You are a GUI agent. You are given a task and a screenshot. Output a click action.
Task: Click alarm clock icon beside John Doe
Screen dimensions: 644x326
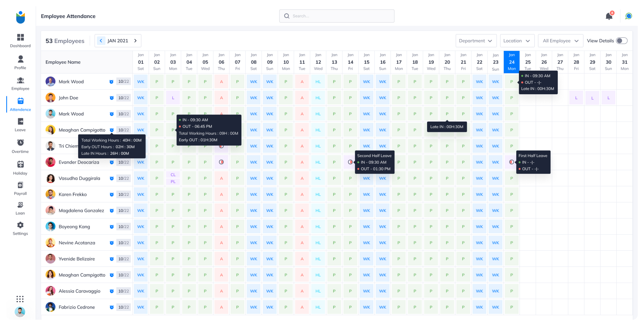[x=112, y=98]
